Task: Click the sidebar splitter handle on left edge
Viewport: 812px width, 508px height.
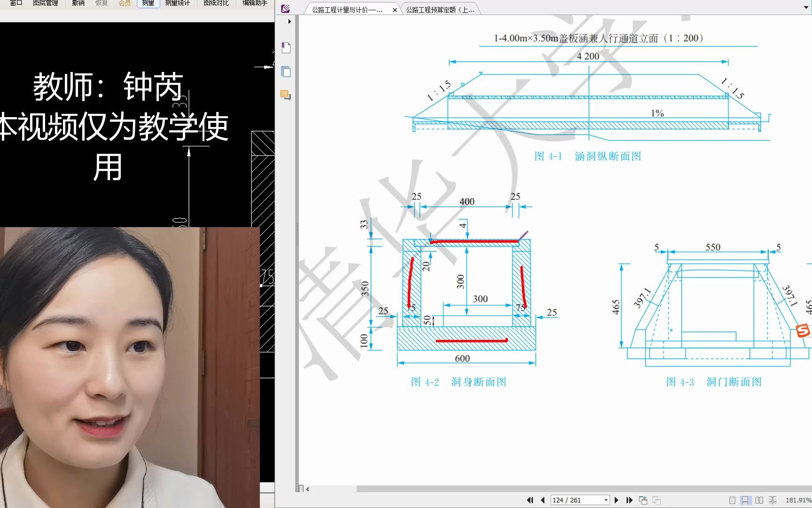Action: point(297,234)
